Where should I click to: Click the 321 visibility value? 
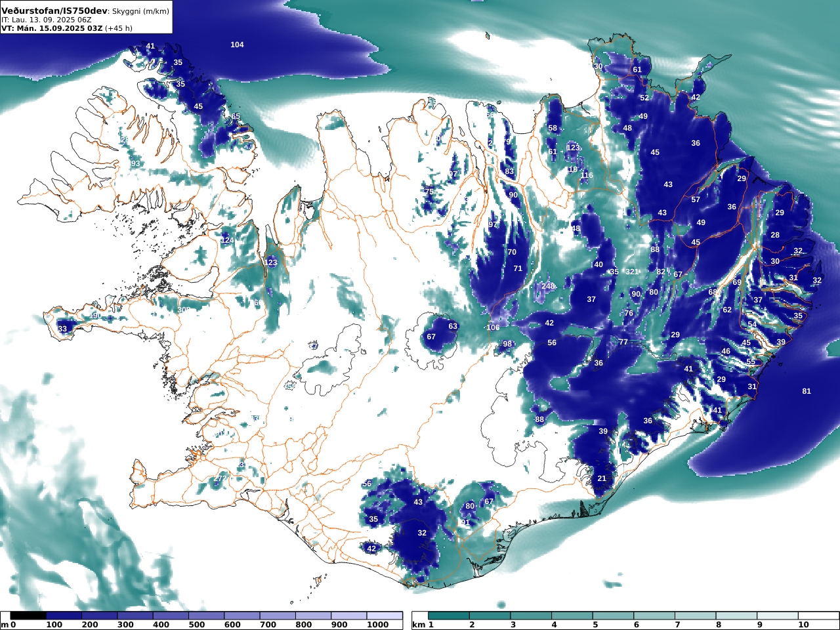632,272
